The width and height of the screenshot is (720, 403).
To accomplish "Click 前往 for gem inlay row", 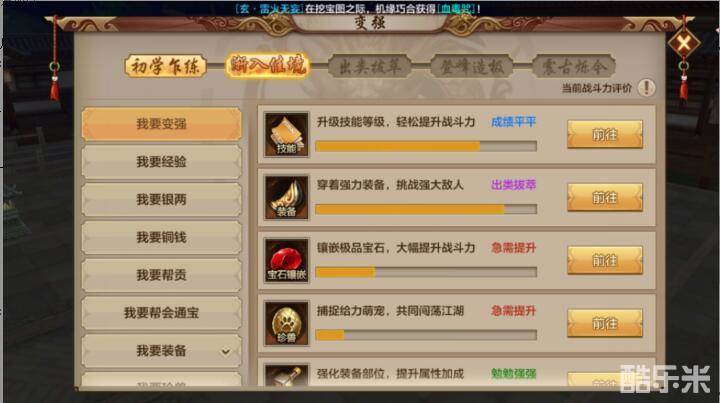I will 605,261.
